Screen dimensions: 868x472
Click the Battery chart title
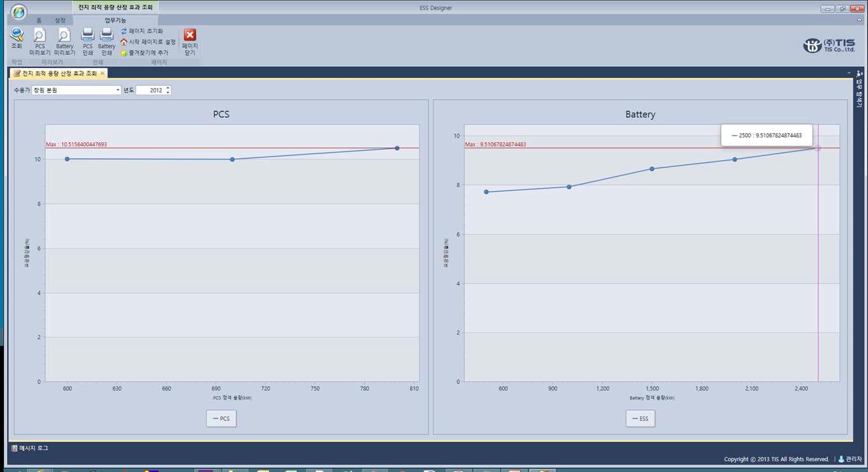(640, 115)
